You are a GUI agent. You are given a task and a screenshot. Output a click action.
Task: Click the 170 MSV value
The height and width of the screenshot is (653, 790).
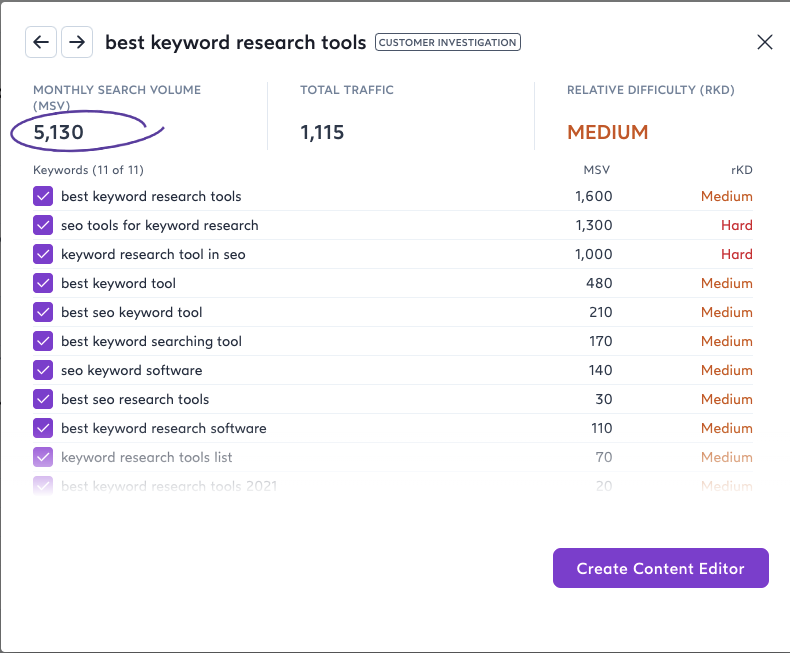[x=601, y=341]
